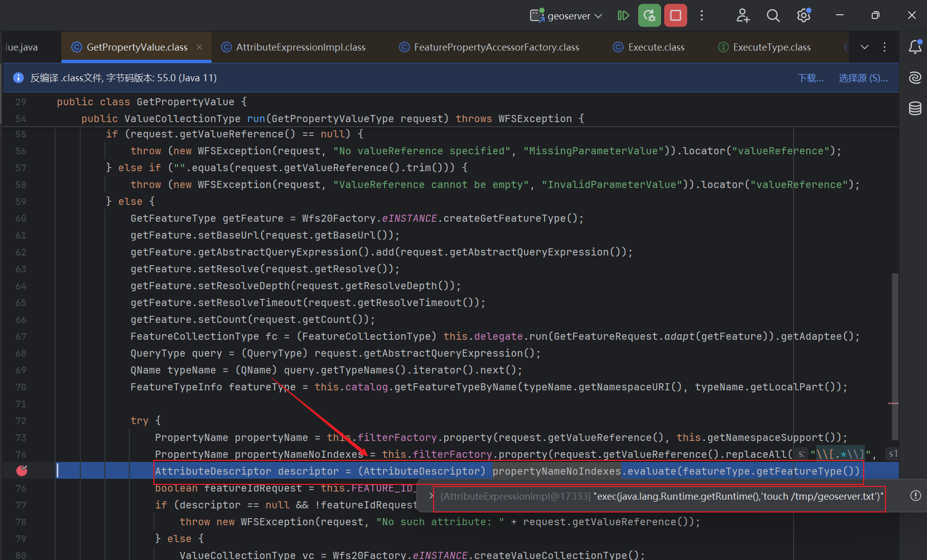Close the GetPropertyValue.class tab
The image size is (927, 560).
199,47
